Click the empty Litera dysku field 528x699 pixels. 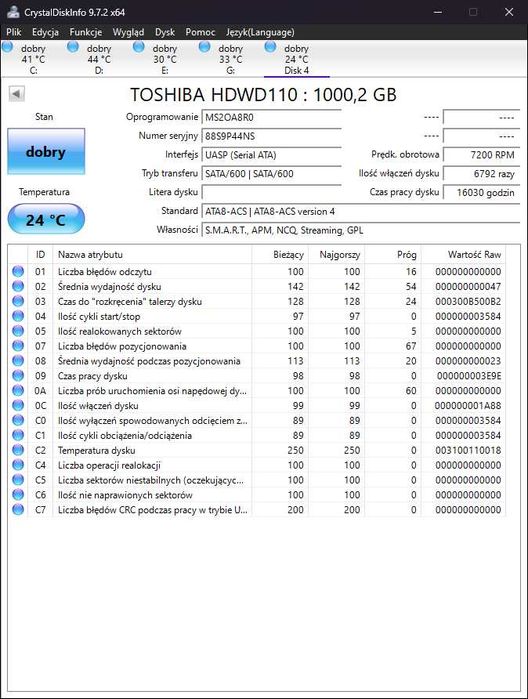[272, 193]
